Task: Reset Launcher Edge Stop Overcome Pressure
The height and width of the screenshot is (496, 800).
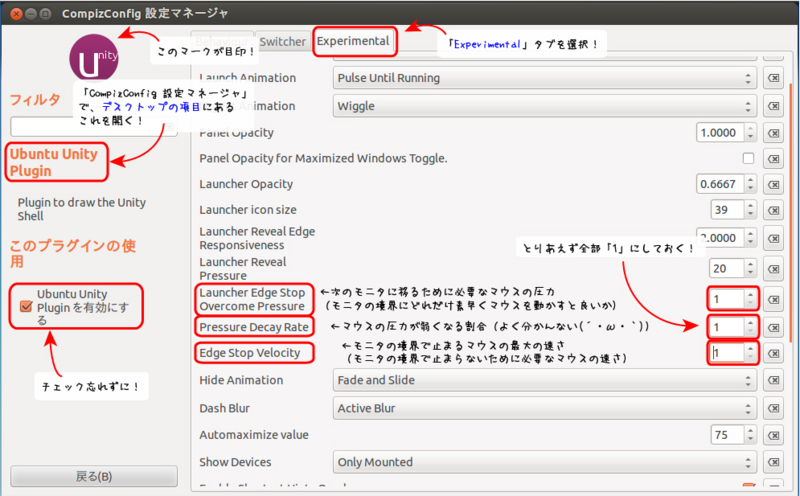Action: [773, 300]
